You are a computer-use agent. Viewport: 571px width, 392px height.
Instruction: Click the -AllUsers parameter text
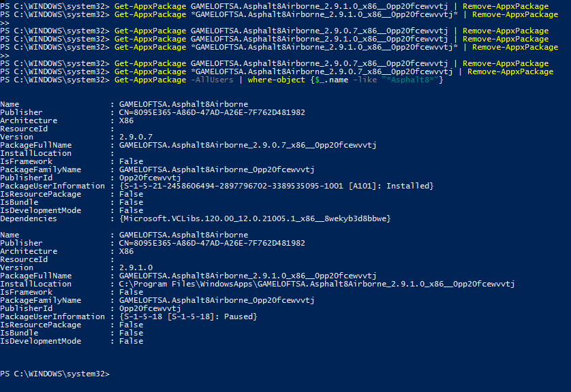[x=212, y=80]
